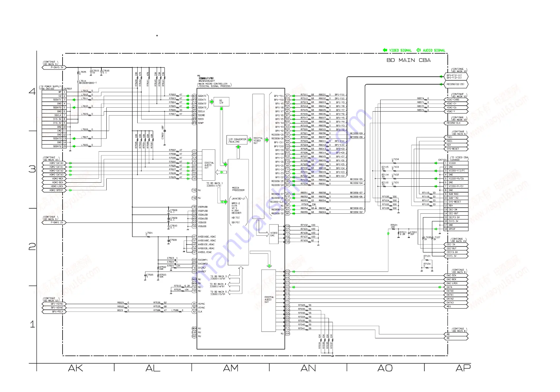Click the green AUDIO SIGNAL legend arrow
560x392 pixels.
pos(418,50)
